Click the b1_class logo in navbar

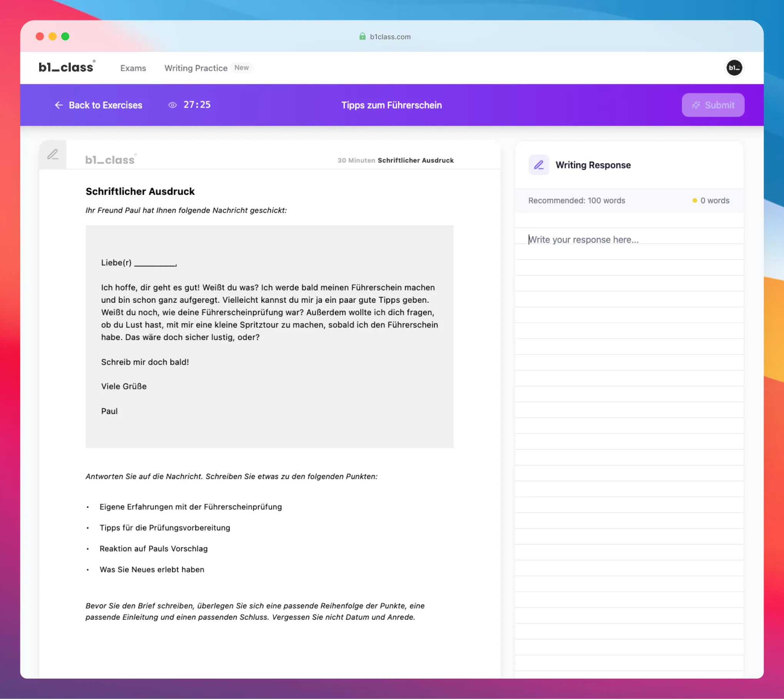click(67, 67)
